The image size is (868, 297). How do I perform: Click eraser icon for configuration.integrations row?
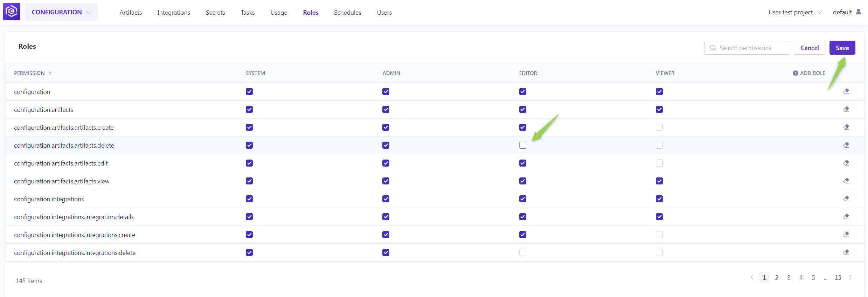pos(846,199)
